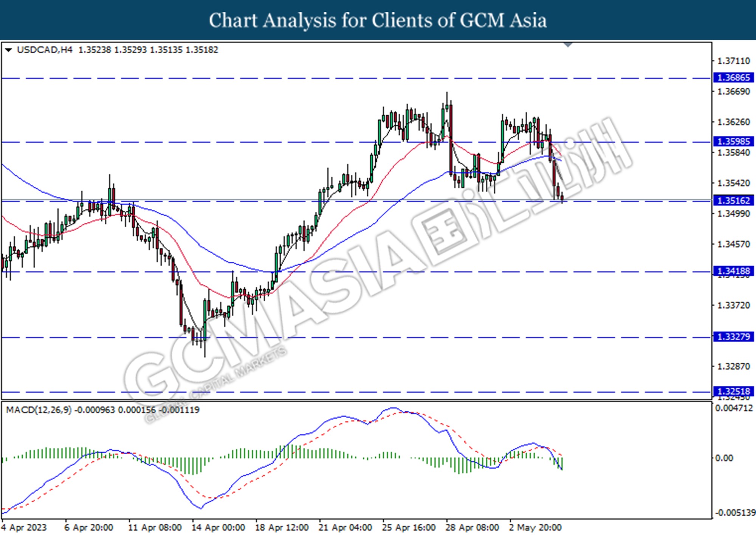
Task: Click the MACD(12,26,9) indicator label
Action: [x=39, y=410]
